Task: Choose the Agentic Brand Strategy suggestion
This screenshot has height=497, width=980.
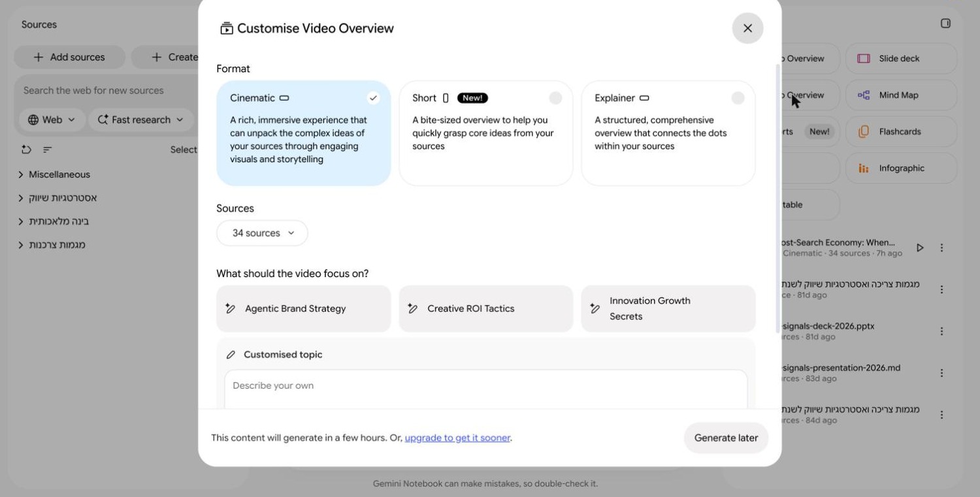Action: (x=304, y=308)
